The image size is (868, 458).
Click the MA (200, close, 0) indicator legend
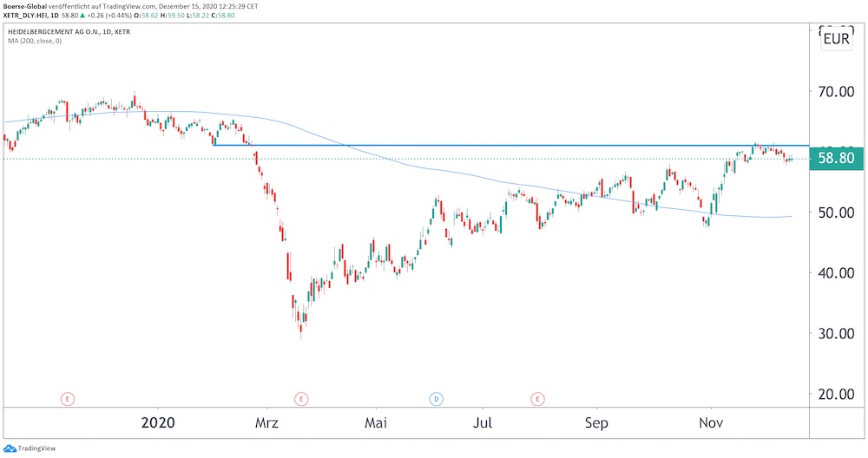[x=35, y=41]
